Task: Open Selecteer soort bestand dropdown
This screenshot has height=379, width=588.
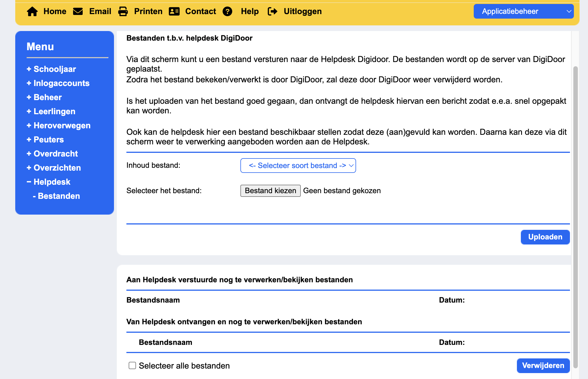Action: coord(298,166)
